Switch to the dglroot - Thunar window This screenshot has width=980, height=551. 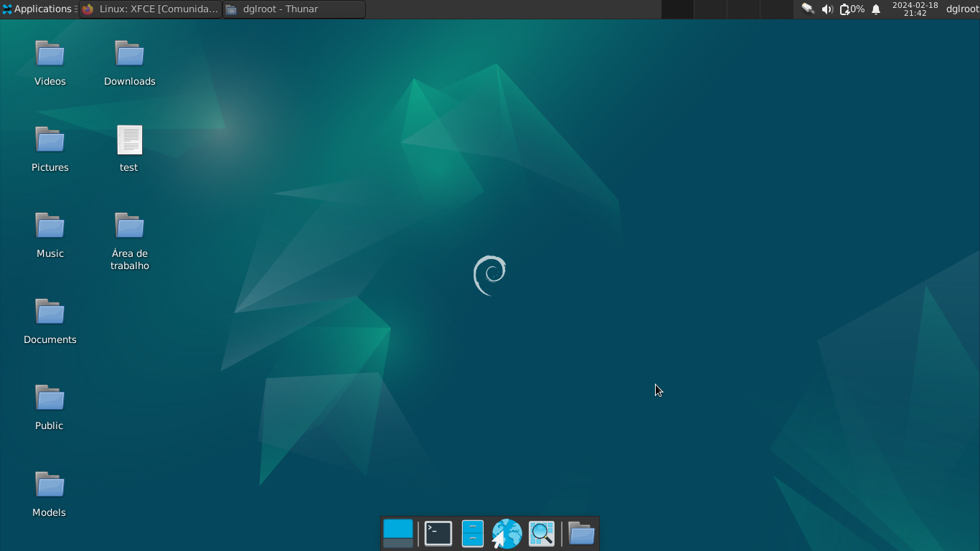pyautogui.click(x=294, y=9)
